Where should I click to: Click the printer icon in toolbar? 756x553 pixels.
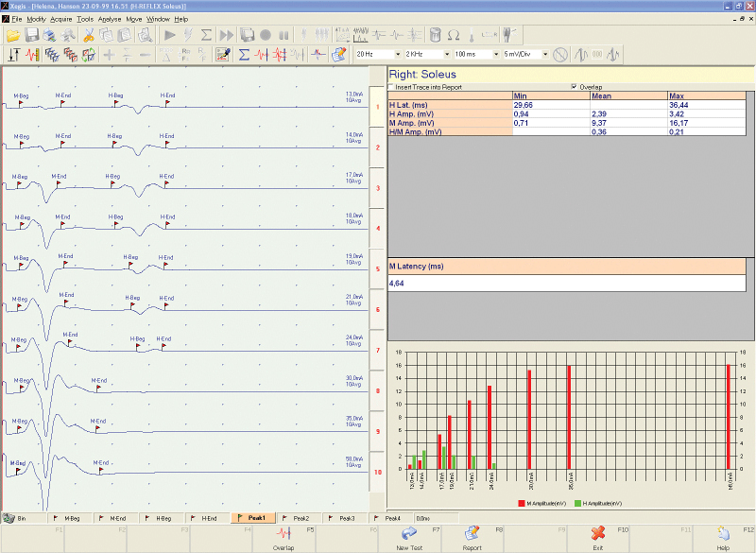[47, 35]
